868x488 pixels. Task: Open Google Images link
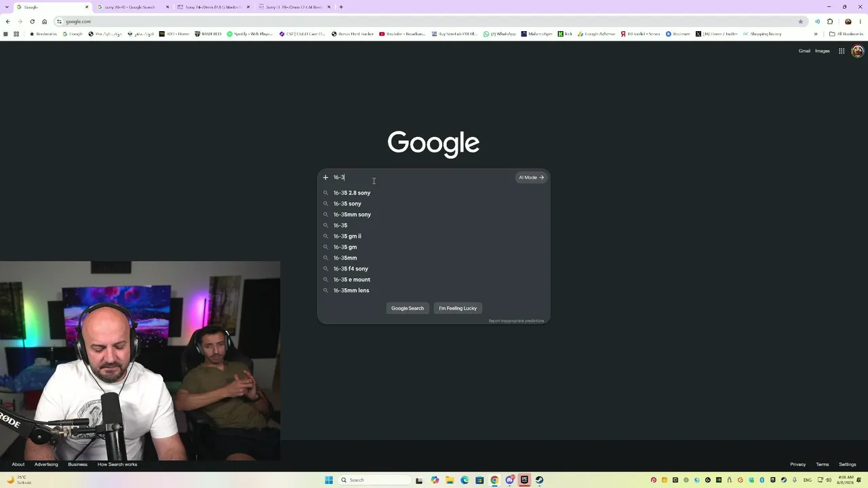point(823,51)
